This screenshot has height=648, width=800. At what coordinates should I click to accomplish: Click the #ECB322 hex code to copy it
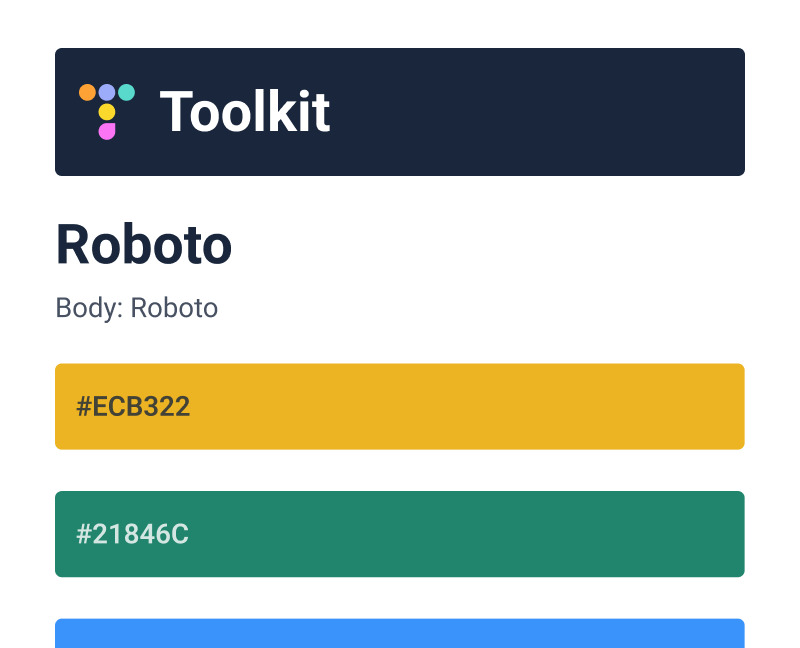[134, 406]
